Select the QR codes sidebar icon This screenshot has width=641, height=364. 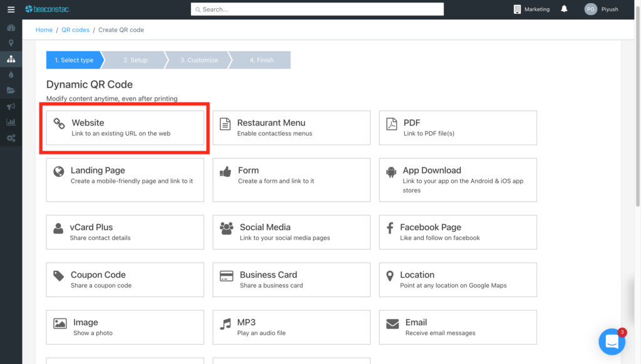(x=11, y=59)
